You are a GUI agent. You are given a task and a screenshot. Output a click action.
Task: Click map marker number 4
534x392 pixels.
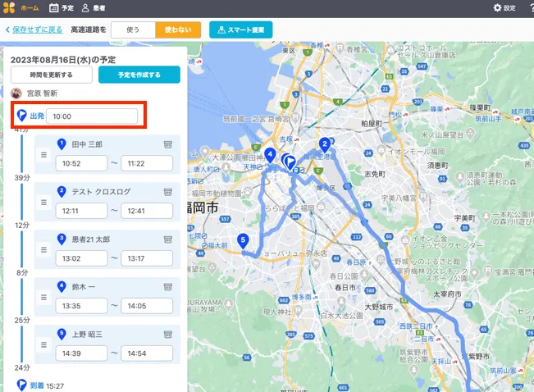270,155
